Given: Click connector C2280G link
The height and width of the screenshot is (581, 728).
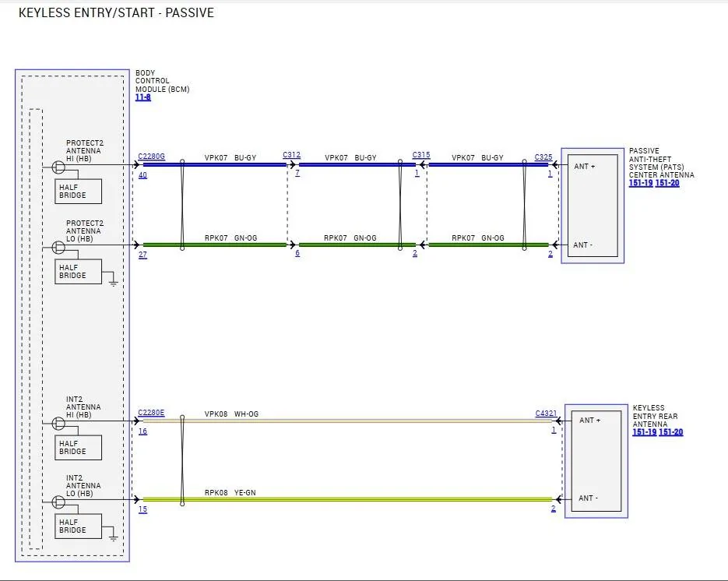Looking at the screenshot, I should click(151, 157).
